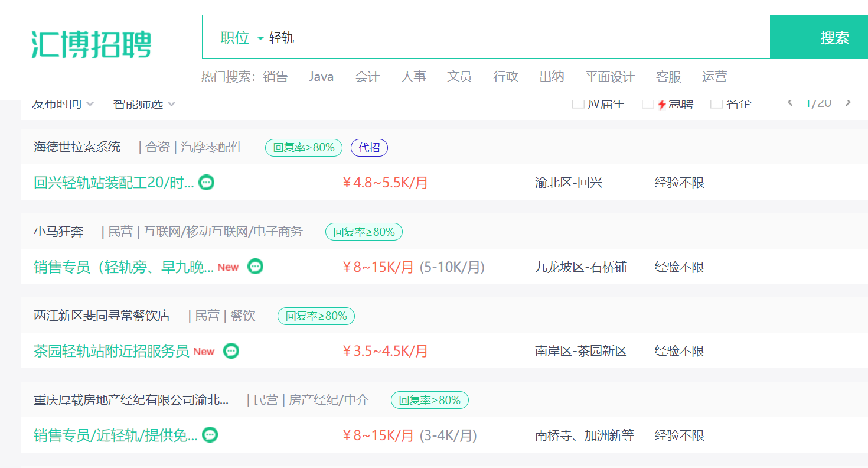868x468 pixels.
Task: Go to previous results page arrow
Action: pyautogui.click(x=791, y=103)
